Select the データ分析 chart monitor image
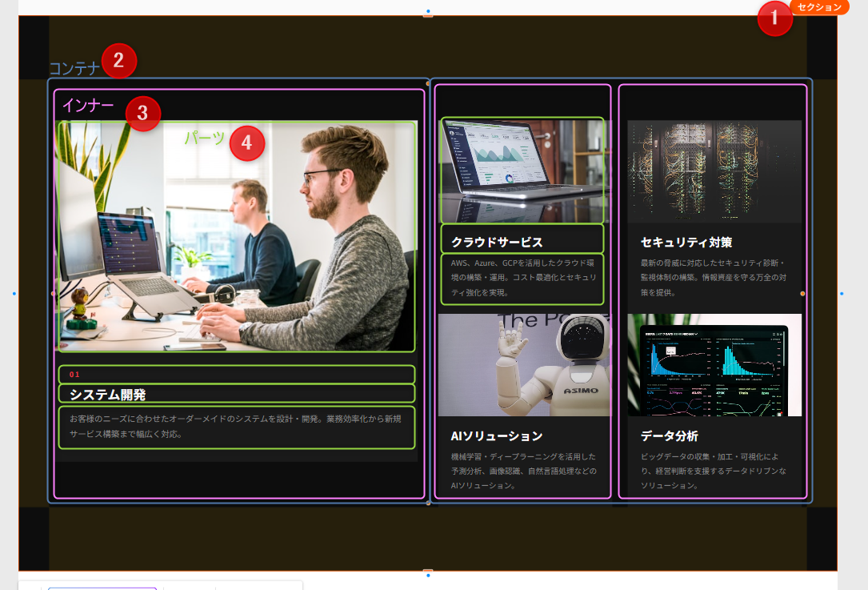868x590 pixels. (714, 365)
